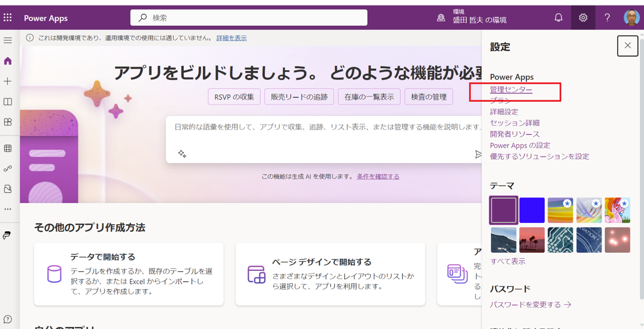The height and width of the screenshot is (329, 644).
Task: Open the help question mark icon
Action: coord(607,18)
